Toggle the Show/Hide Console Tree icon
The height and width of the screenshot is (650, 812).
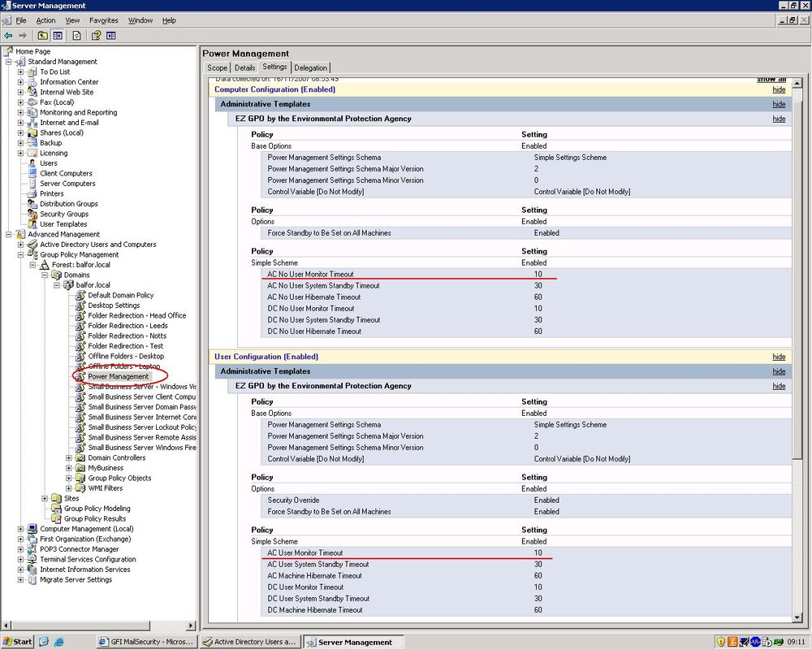pyautogui.click(x=58, y=35)
